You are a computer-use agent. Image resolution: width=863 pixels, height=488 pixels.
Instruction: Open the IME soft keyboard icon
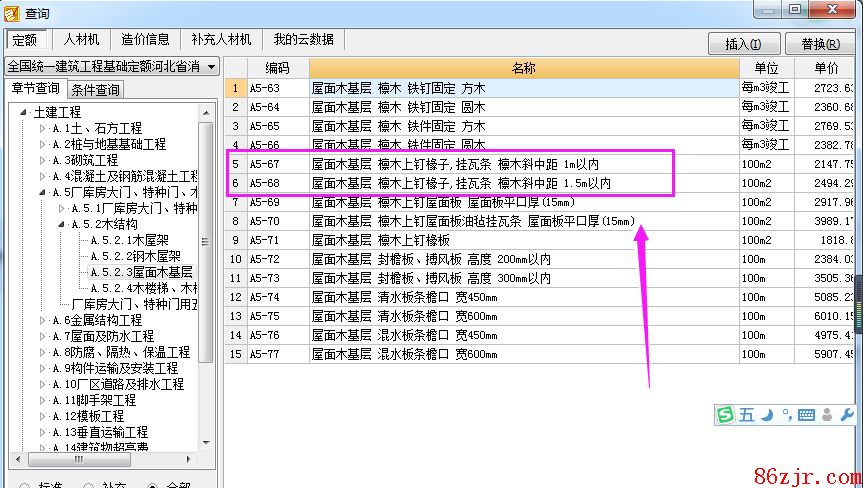(807, 415)
